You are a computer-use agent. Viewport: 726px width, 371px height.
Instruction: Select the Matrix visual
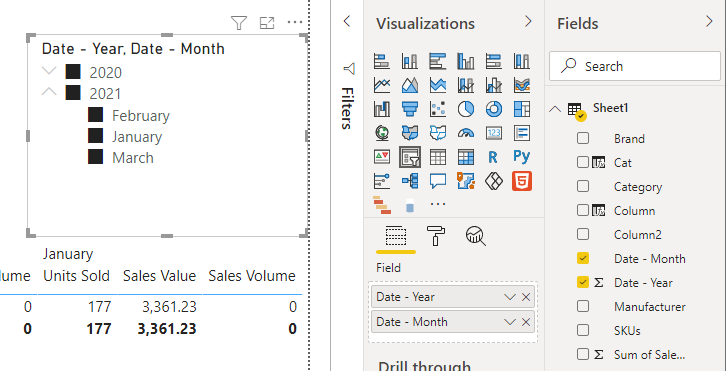pos(466,157)
